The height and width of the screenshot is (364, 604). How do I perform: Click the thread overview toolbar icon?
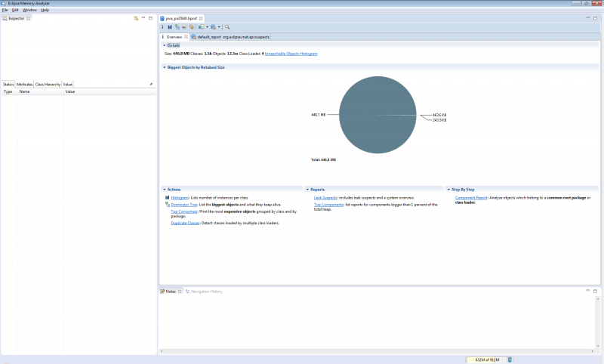(x=192, y=26)
